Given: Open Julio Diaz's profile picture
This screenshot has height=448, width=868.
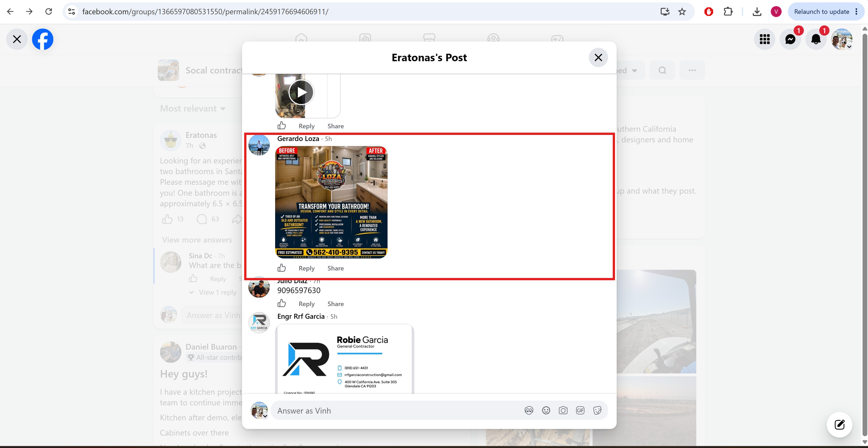Looking at the screenshot, I should 259,287.
